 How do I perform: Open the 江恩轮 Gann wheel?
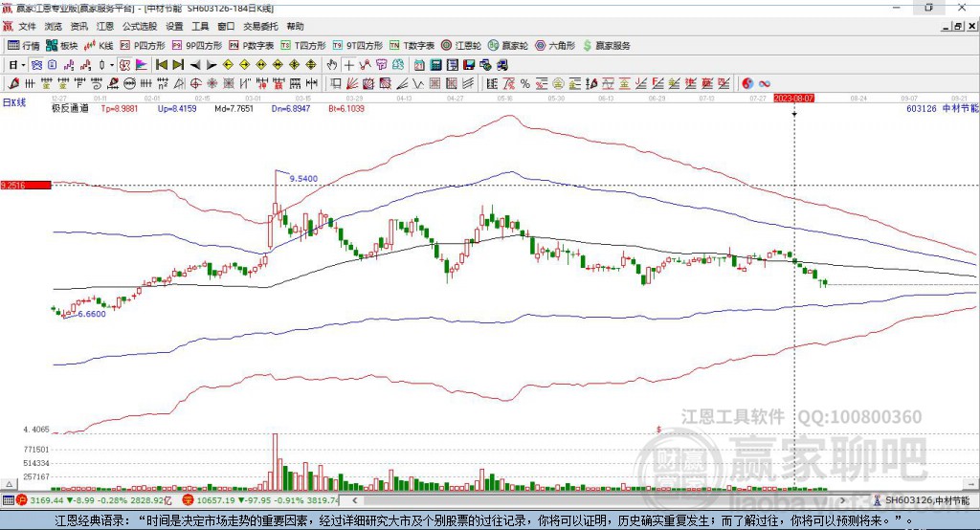[461, 46]
